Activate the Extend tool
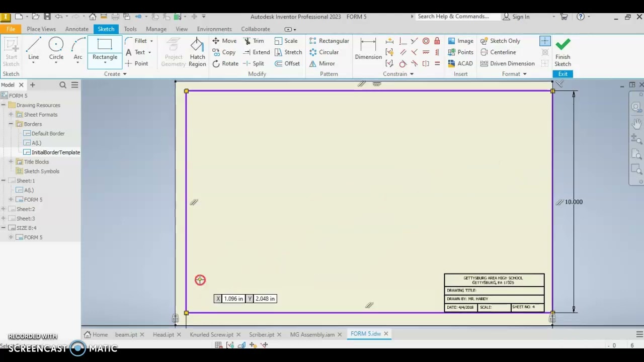 tap(256, 52)
